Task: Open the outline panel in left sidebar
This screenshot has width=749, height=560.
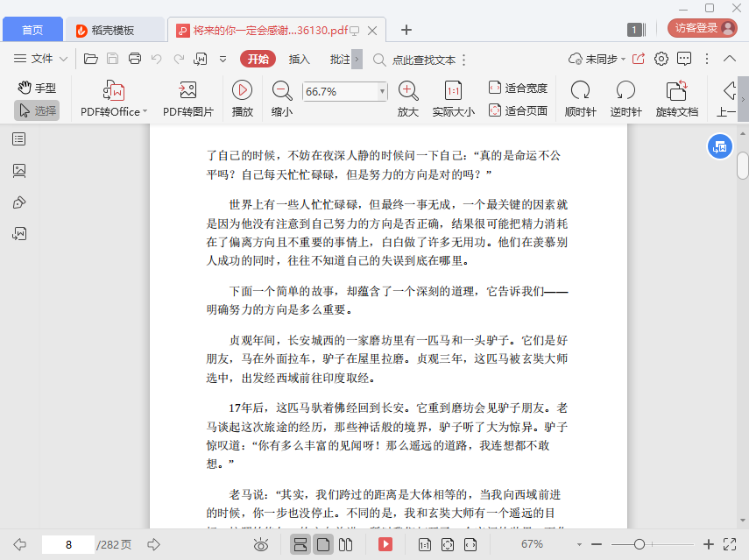Action: [19, 139]
